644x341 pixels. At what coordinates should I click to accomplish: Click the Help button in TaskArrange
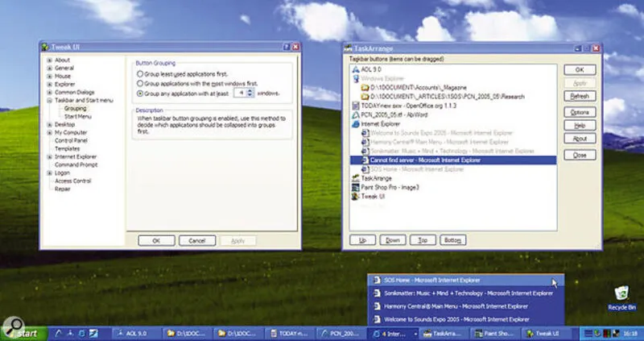coord(580,126)
